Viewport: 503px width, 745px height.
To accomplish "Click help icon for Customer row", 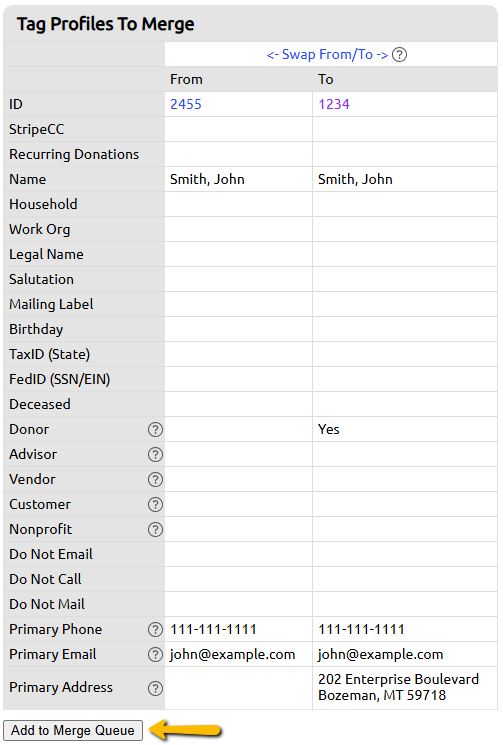I will (155, 505).
